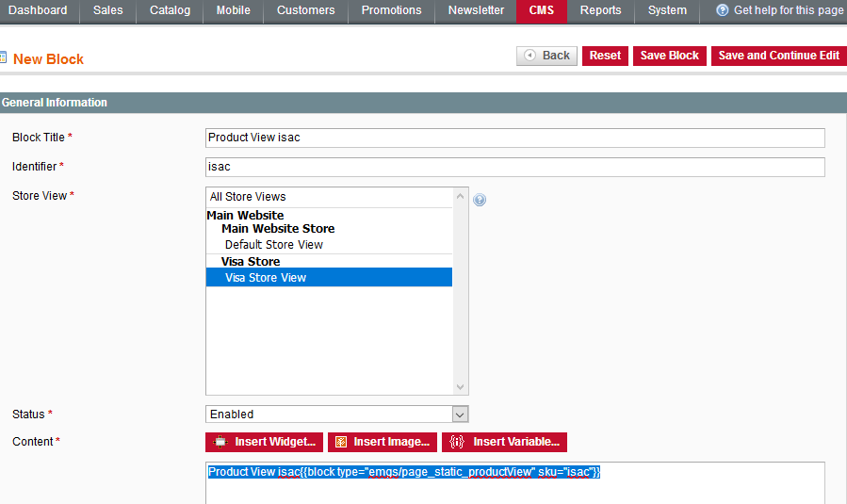Click the Insert Variable button
This screenshot has height=504, width=847.
504,442
